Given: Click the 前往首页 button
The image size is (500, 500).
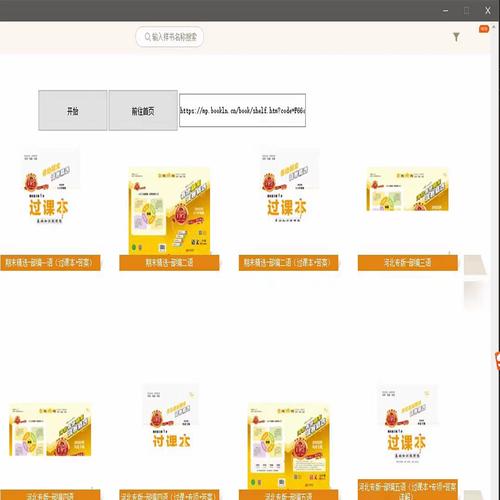Looking at the screenshot, I should (143, 110).
